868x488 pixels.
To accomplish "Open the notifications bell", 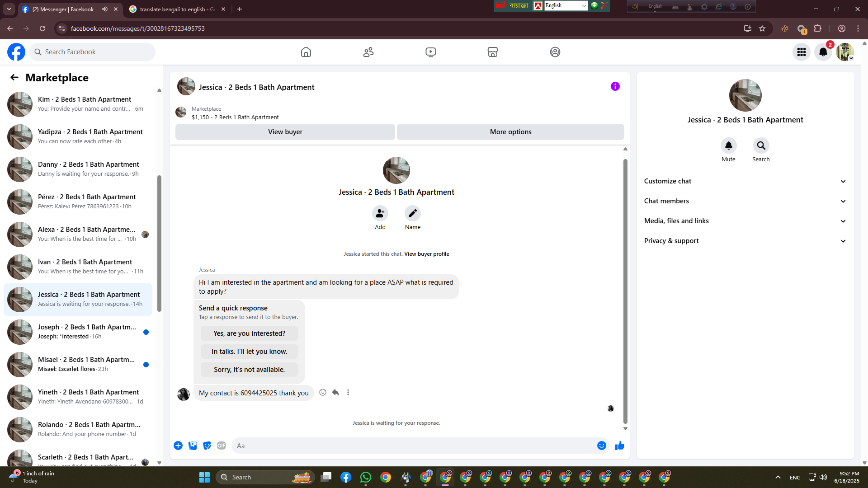I will (x=823, y=52).
